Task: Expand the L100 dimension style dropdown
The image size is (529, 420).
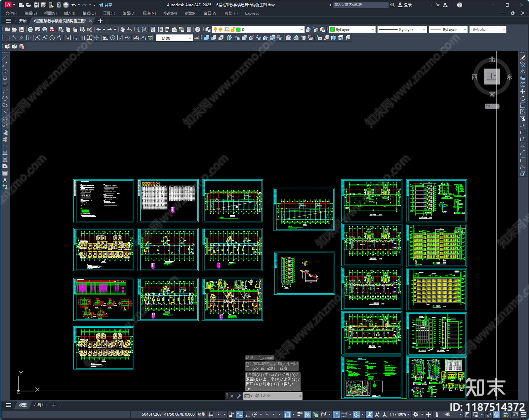Action: 190,38
